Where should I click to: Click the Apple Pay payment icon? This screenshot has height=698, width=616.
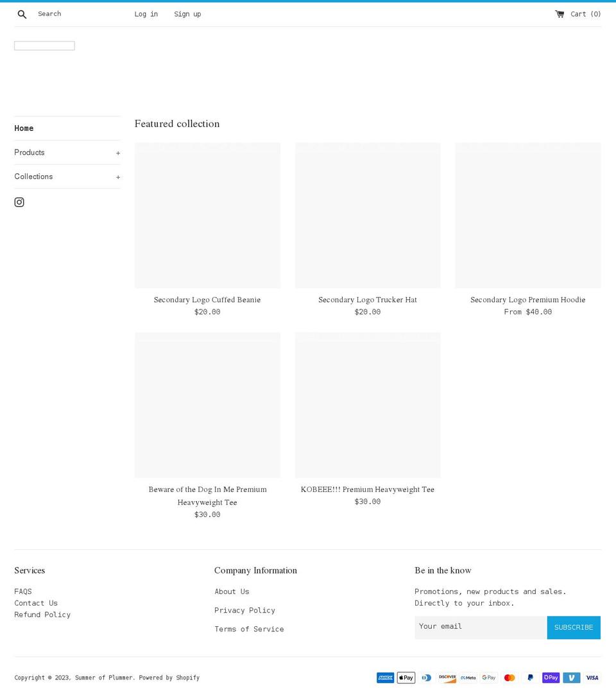point(406,677)
